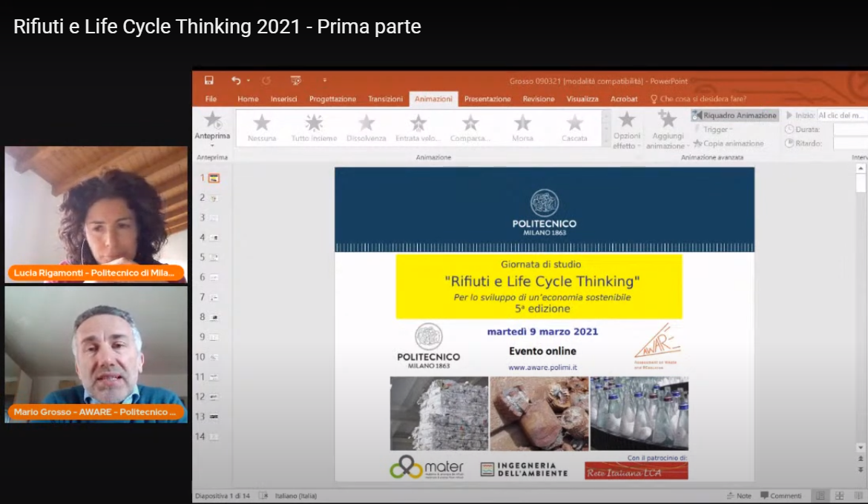Click the Undo arrow icon
This screenshot has height=504, width=868.
(237, 80)
